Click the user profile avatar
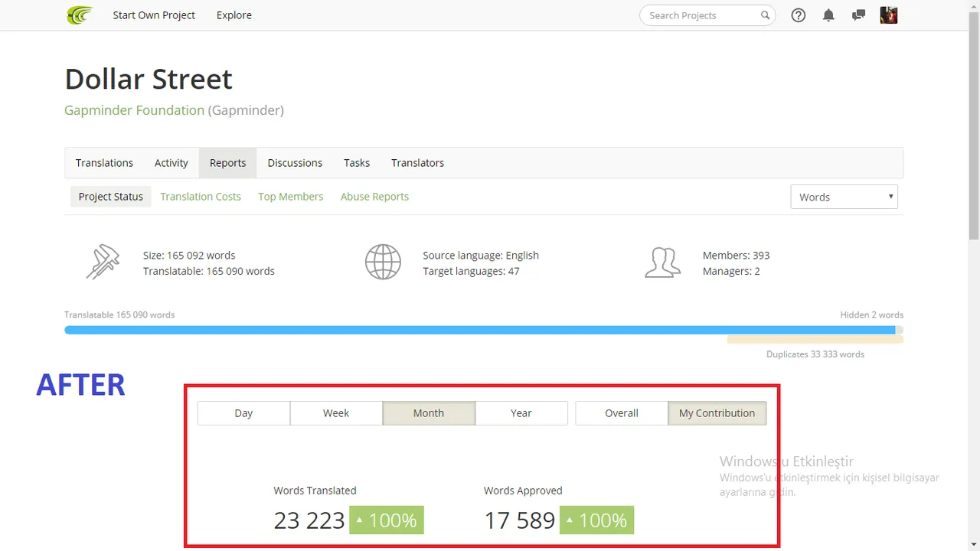Viewport: 980px width, 551px height. click(x=889, y=15)
